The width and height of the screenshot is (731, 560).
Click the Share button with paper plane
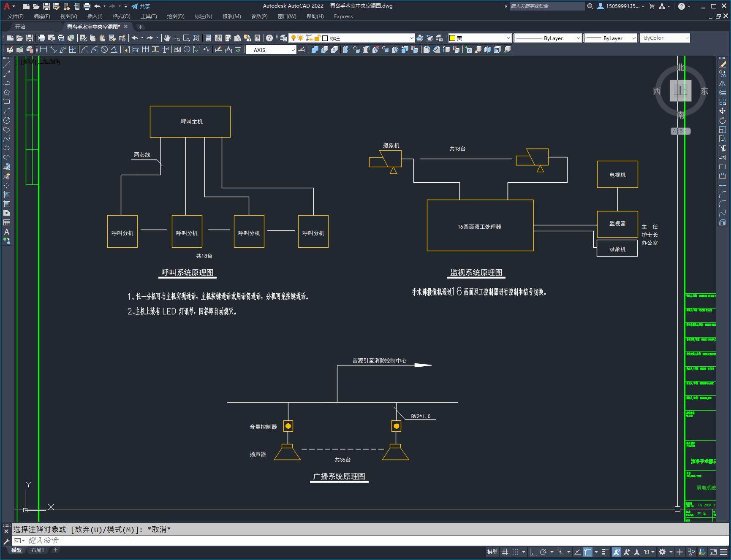tap(141, 6)
